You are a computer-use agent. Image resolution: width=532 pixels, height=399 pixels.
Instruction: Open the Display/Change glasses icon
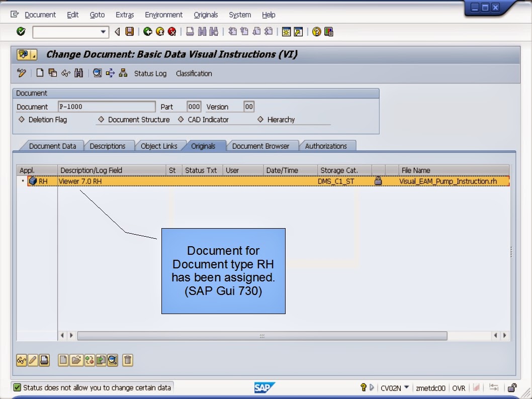[x=22, y=360]
